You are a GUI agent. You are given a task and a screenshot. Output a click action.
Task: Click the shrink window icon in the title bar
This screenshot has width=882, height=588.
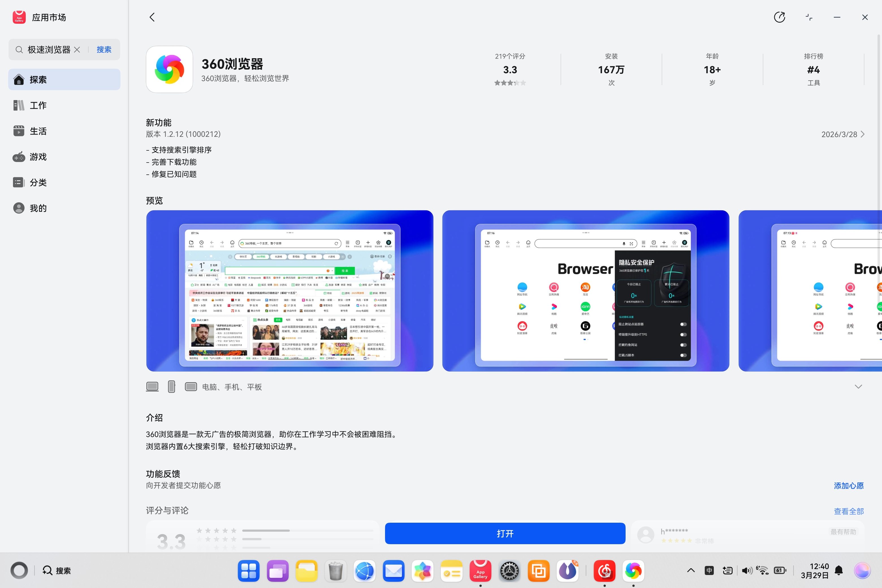pyautogui.click(x=809, y=17)
